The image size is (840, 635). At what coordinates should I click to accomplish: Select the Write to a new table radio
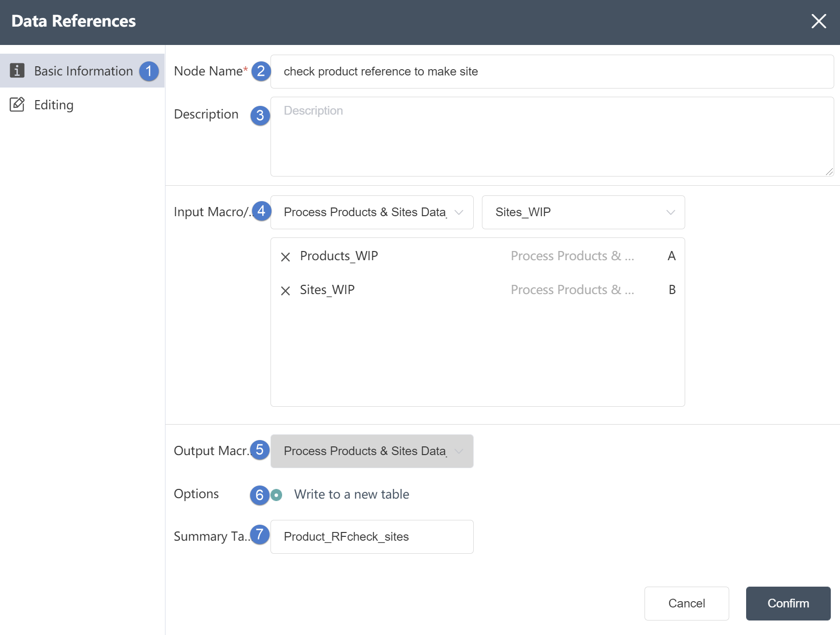click(x=276, y=495)
